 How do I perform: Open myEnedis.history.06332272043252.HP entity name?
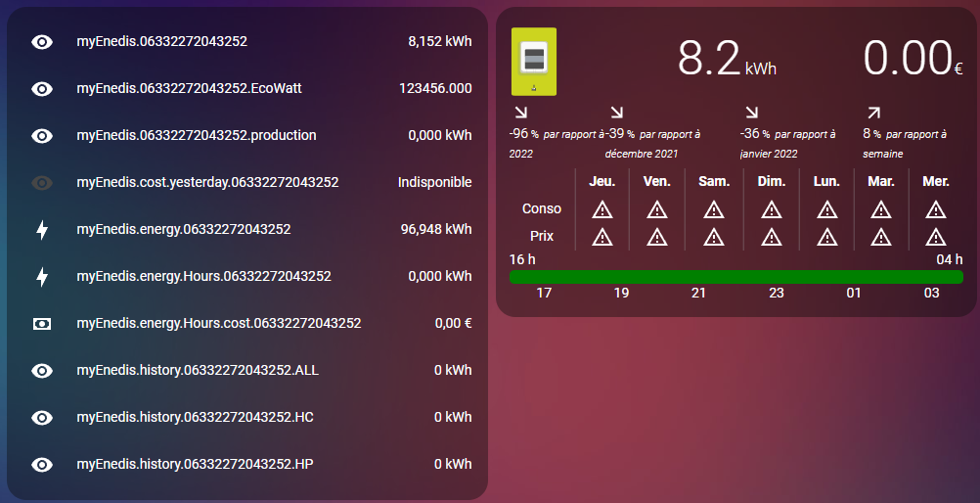point(195,464)
